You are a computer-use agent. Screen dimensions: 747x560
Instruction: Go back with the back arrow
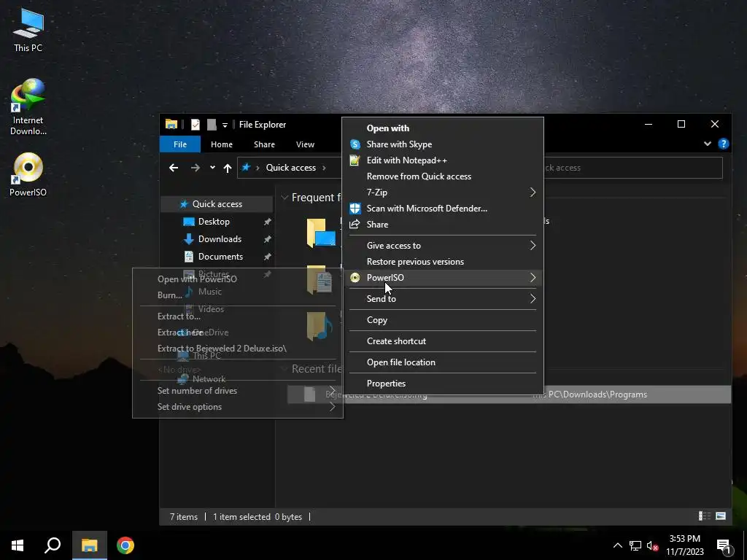(174, 168)
